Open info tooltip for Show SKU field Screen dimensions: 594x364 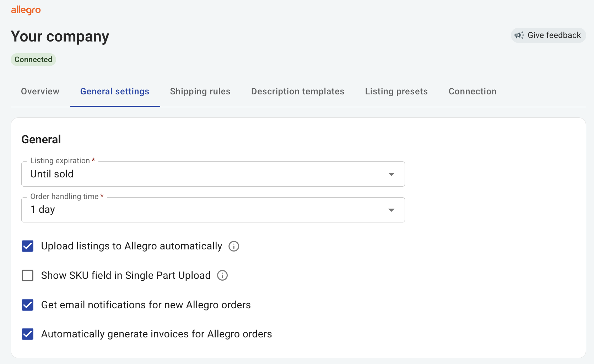pos(222,275)
